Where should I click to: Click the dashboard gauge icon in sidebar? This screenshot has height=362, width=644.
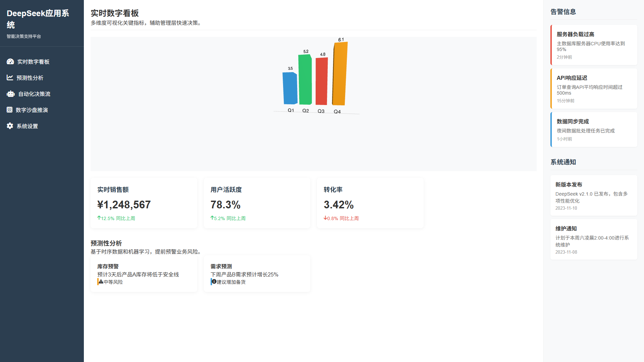(10, 62)
